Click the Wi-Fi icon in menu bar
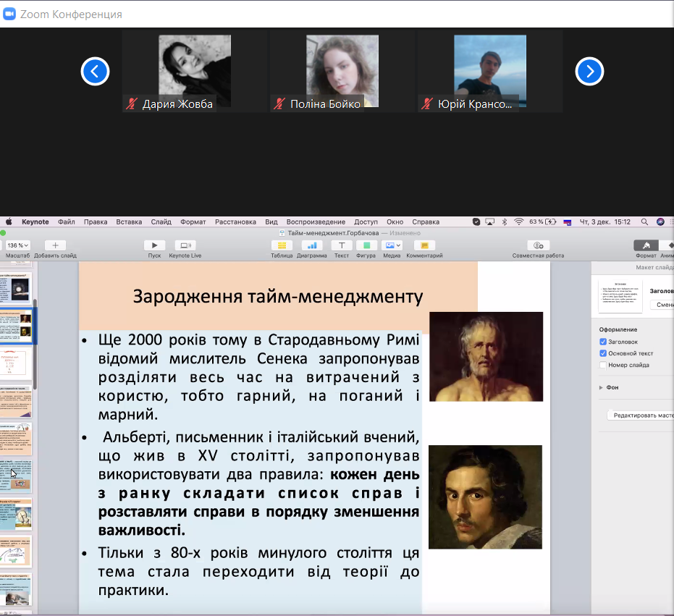This screenshot has height=616, width=674. 519,221
